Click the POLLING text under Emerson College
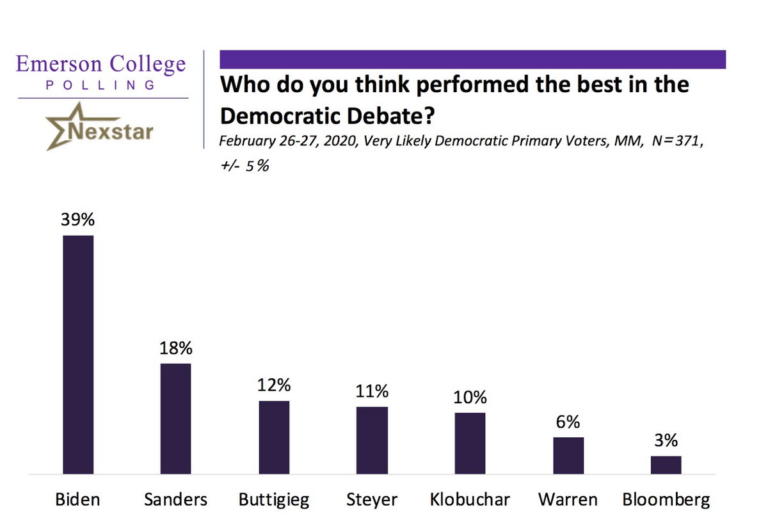Image resolution: width=768 pixels, height=532 pixels. (101, 85)
